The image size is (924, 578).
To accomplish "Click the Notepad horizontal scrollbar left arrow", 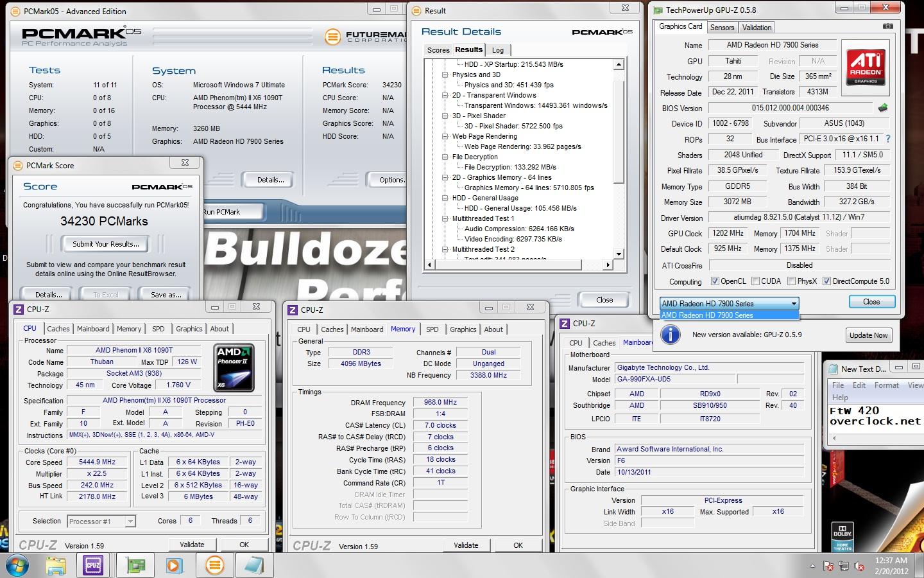I will [834, 438].
